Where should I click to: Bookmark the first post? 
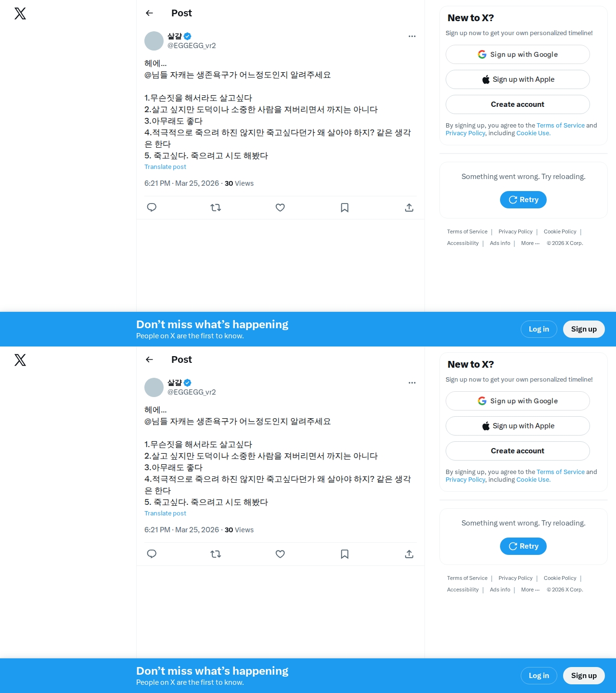tap(345, 207)
